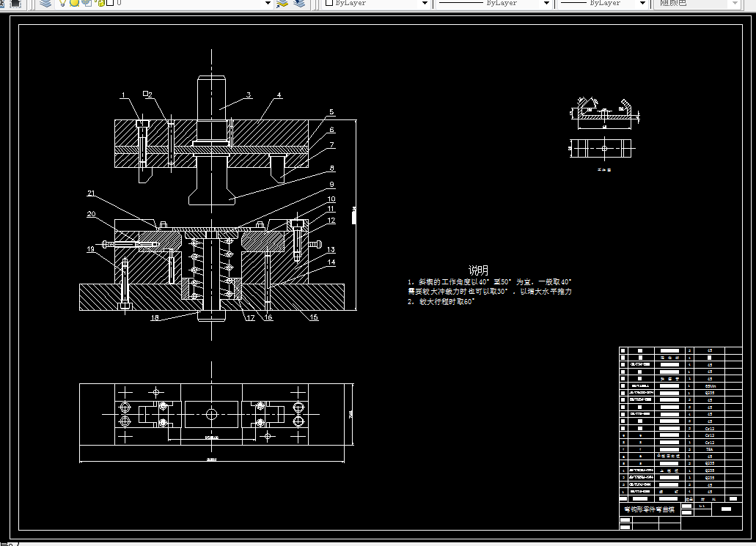This screenshot has height=546, width=756.
Task: Select part callout 3 near the shank
Action: pyautogui.click(x=249, y=95)
